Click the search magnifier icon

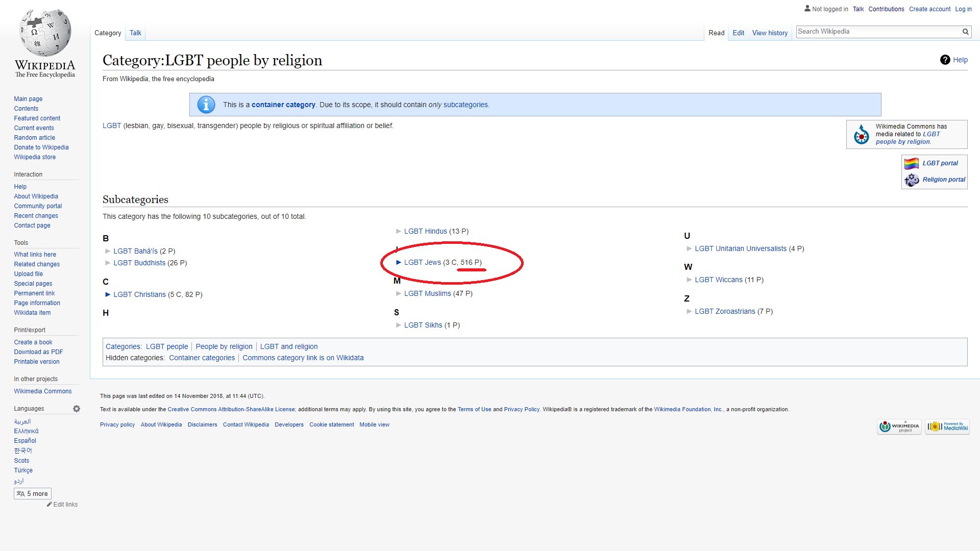pyautogui.click(x=965, y=32)
